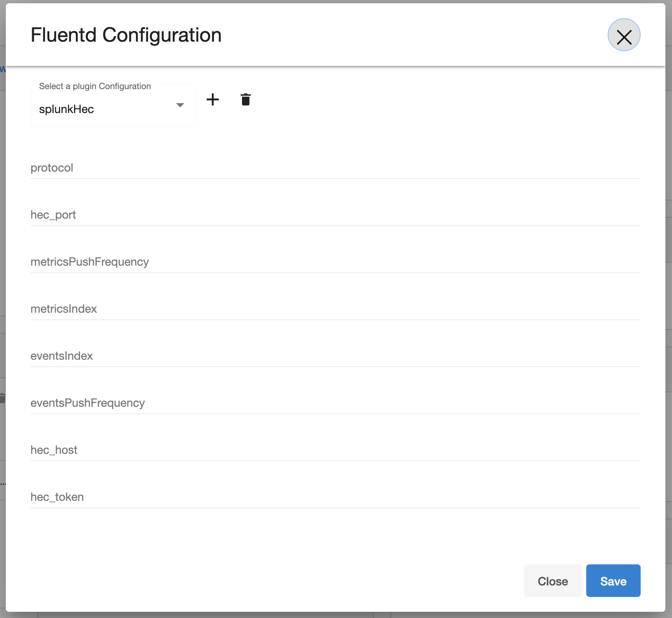672x618 pixels.
Task: Select the metricsPushFrequency text field
Action: click(x=335, y=262)
